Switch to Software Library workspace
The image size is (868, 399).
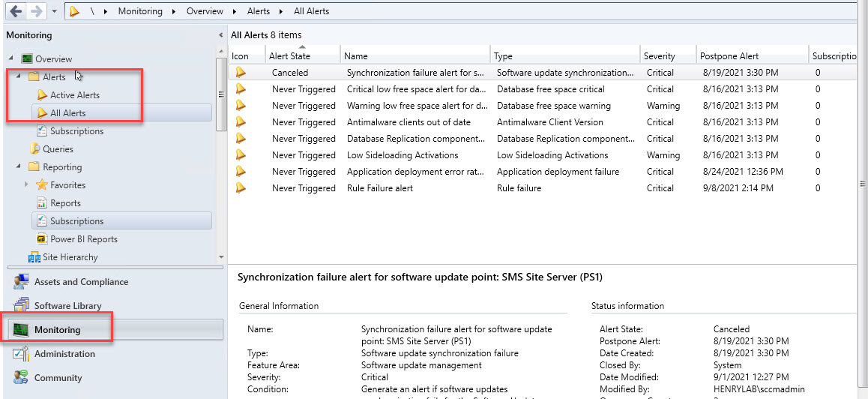coord(67,306)
